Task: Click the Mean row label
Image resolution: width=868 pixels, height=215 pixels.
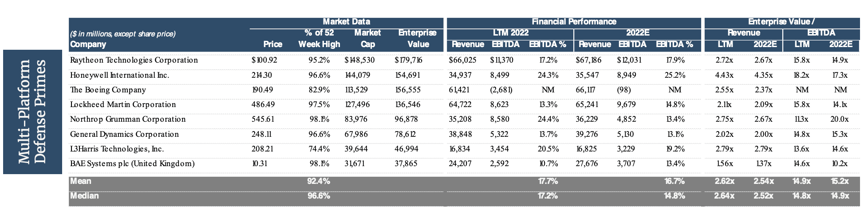Action: tap(81, 181)
